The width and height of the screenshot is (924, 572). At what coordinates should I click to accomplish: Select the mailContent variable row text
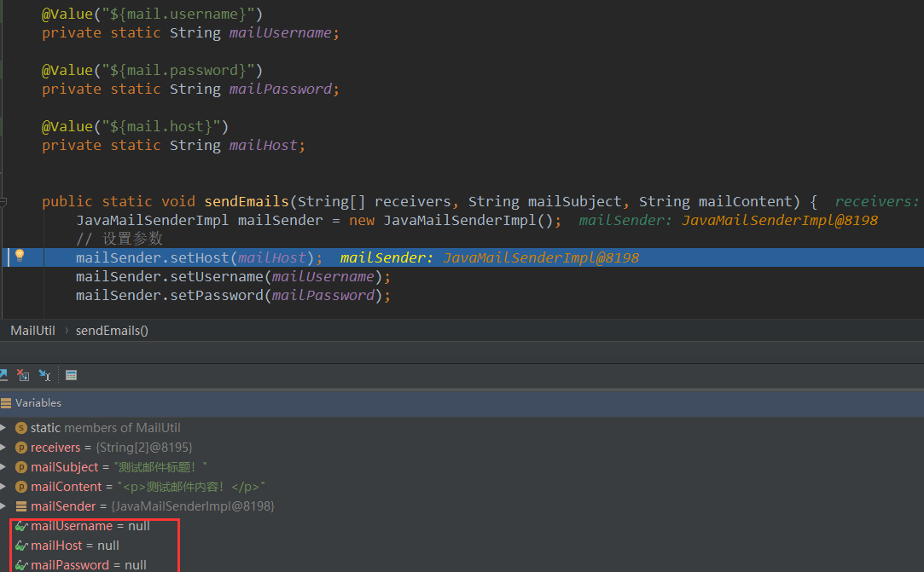(148, 487)
